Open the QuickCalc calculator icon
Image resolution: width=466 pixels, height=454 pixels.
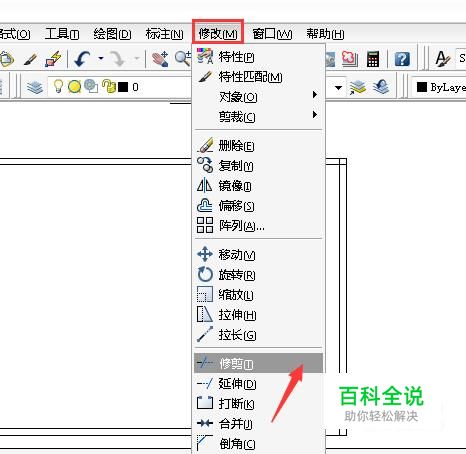[x=373, y=59]
